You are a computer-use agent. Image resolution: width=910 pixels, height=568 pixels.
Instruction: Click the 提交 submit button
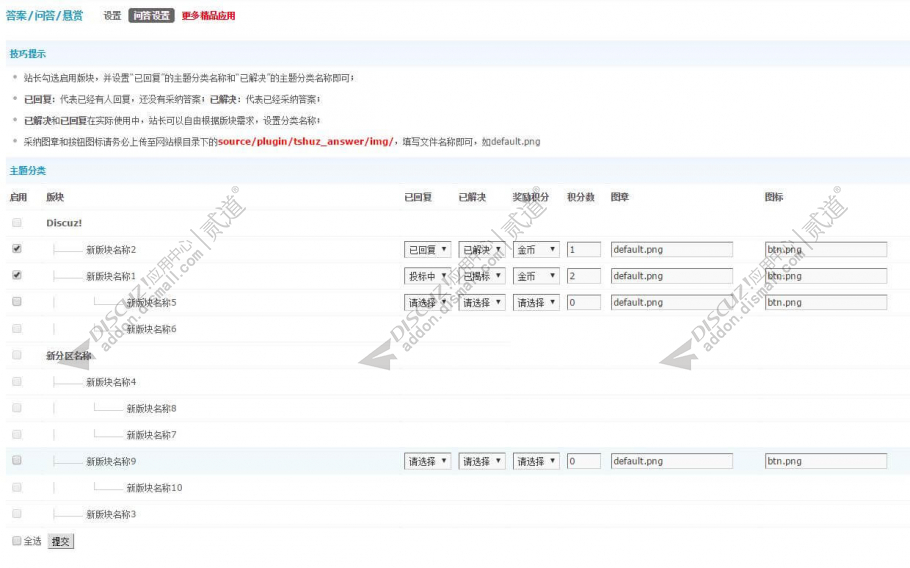[60, 541]
